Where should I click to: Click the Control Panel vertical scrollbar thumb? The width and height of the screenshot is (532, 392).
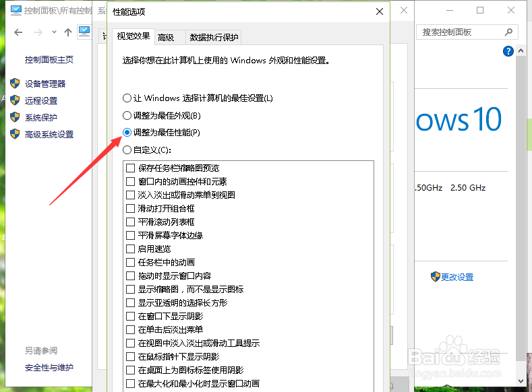click(521, 208)
